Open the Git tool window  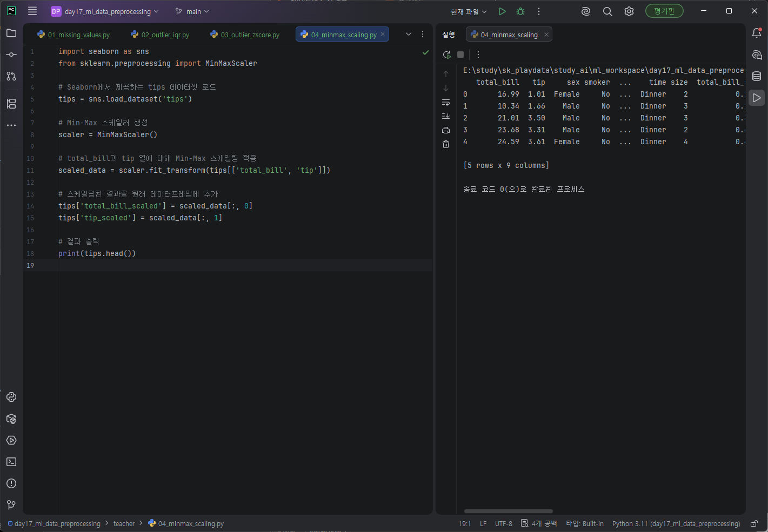point(11,505)
